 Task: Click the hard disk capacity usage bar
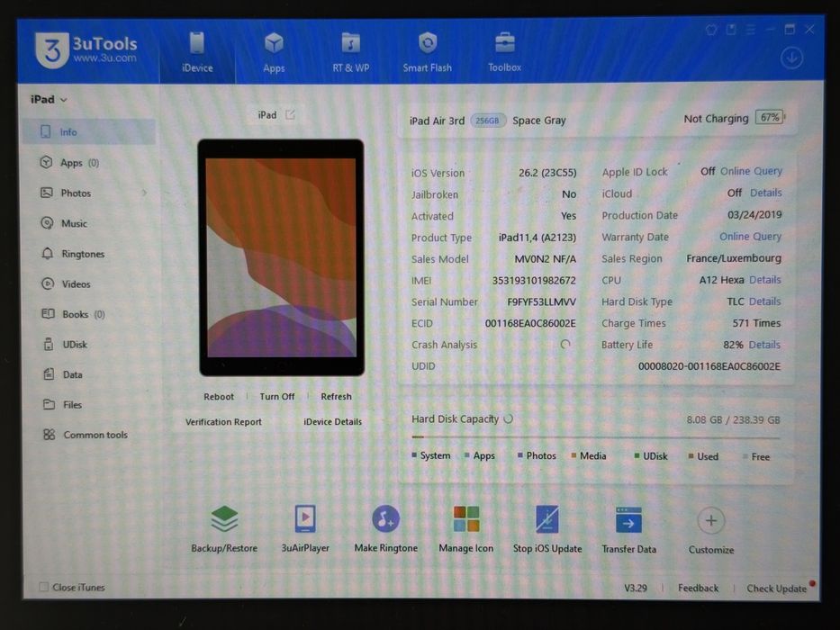tap(596, 437)
